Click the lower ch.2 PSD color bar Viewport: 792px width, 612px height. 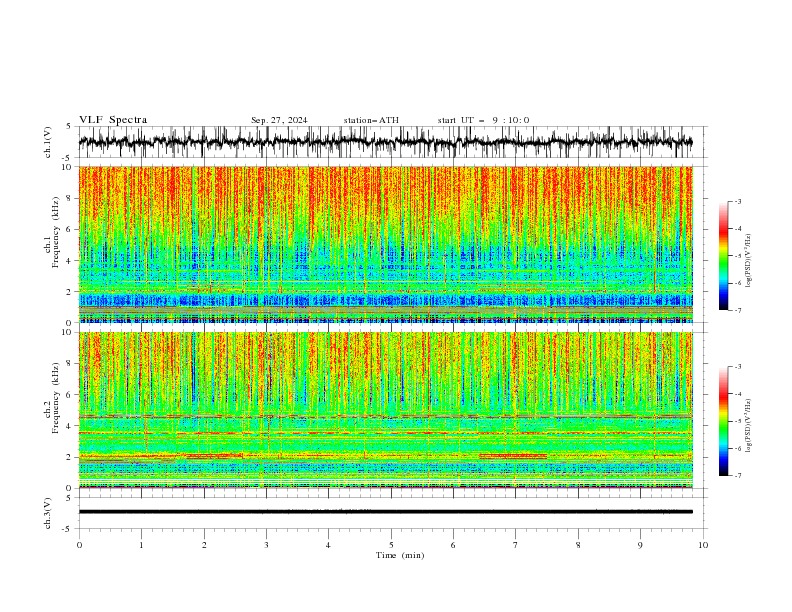click(x=723, y=421)
